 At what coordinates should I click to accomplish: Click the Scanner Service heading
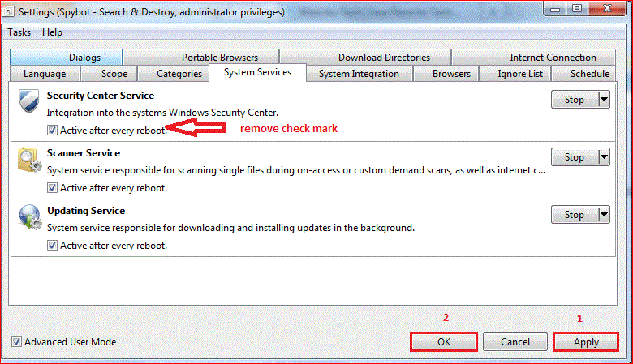click(x=84, y=153)
